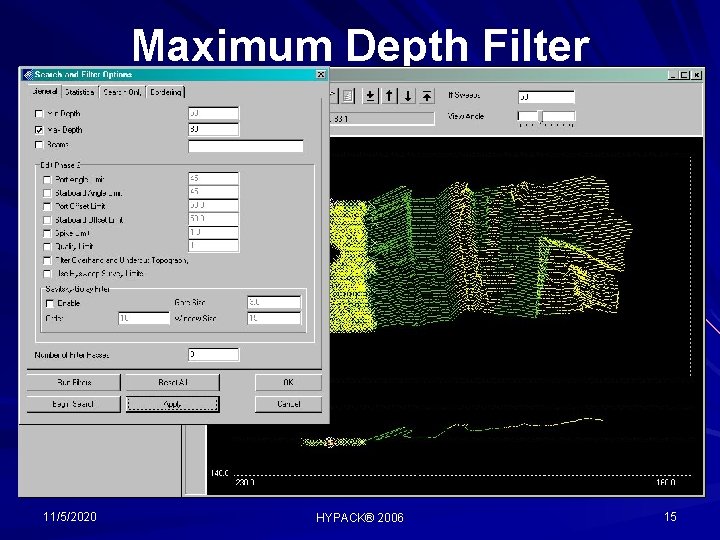Enable the Port Angle Limit filter
The width and height of the screenshot is (720, 540).
click(x=47, y=180)
